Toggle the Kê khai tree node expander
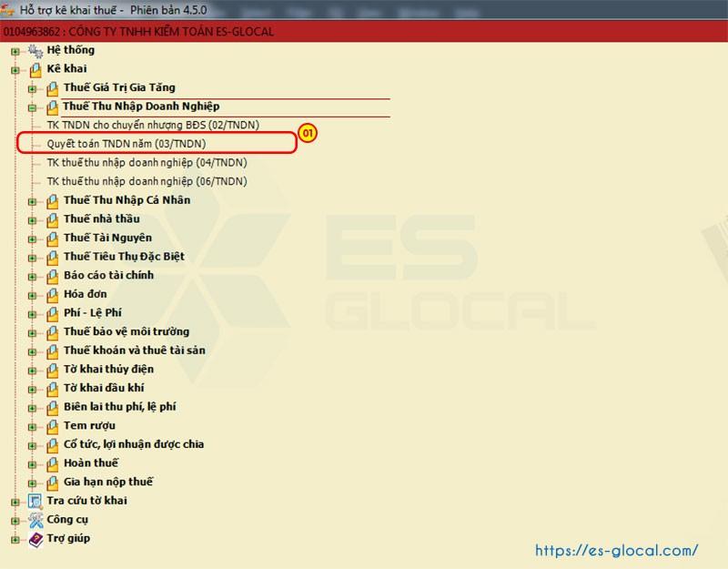Image resolution: width=728 pixels, height=569 pixels. click(15, 70)
